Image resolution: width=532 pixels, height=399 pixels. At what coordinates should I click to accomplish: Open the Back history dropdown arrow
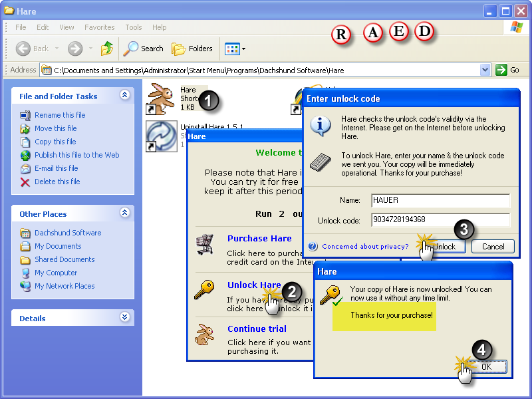[x=57, y=49]
